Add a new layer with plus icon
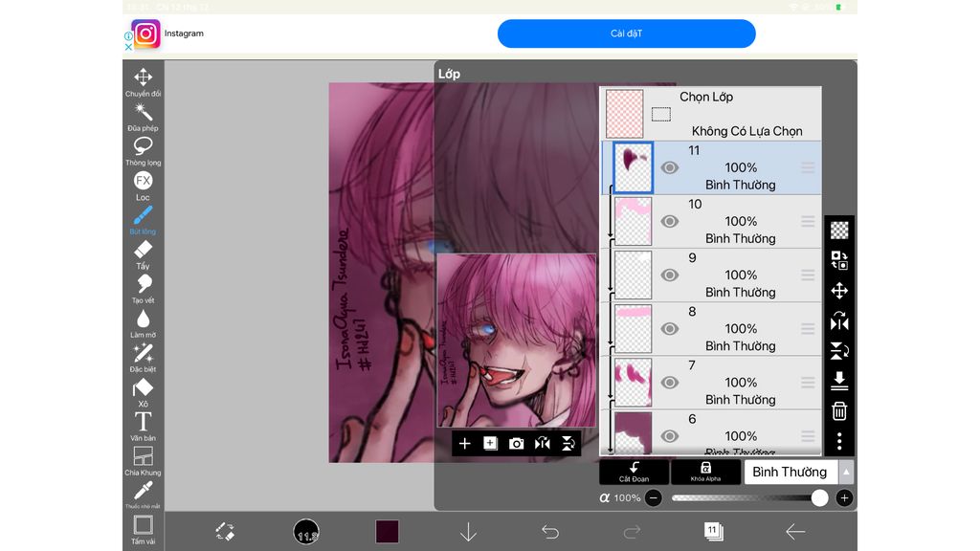This screenshot has height=551, width=980. (x=464, y=444)
